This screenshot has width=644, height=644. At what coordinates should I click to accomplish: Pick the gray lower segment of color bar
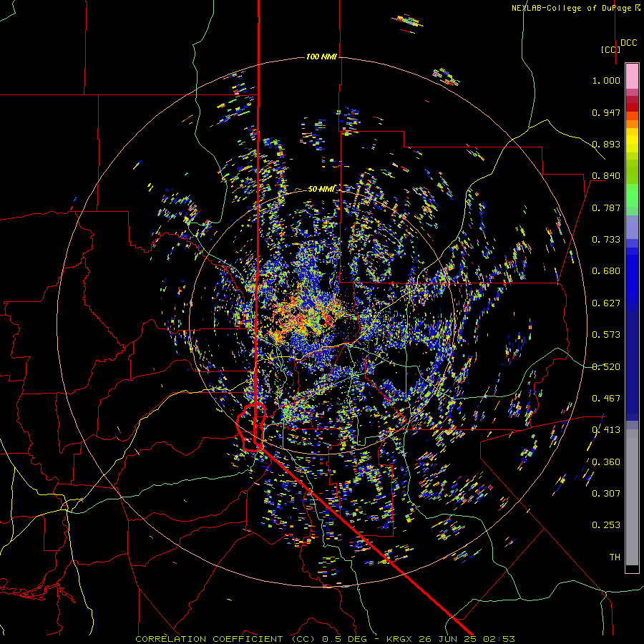point(632,497)
